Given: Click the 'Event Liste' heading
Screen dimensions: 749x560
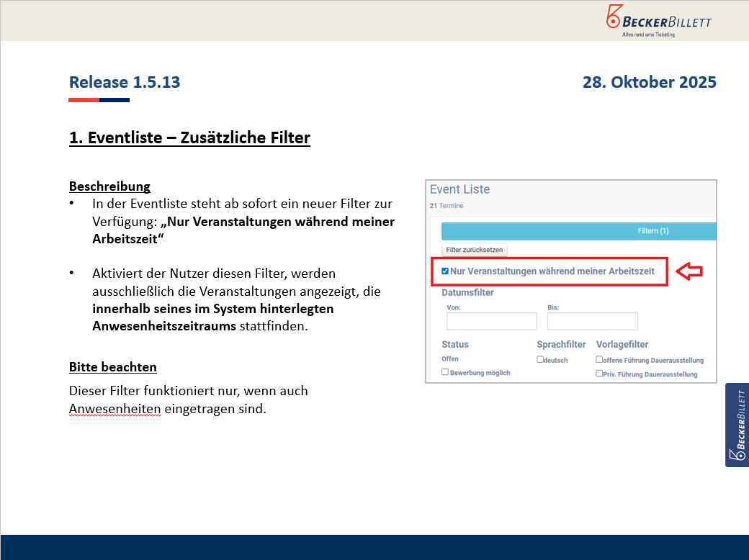Looking at the screenshot, I should [459, 189].
